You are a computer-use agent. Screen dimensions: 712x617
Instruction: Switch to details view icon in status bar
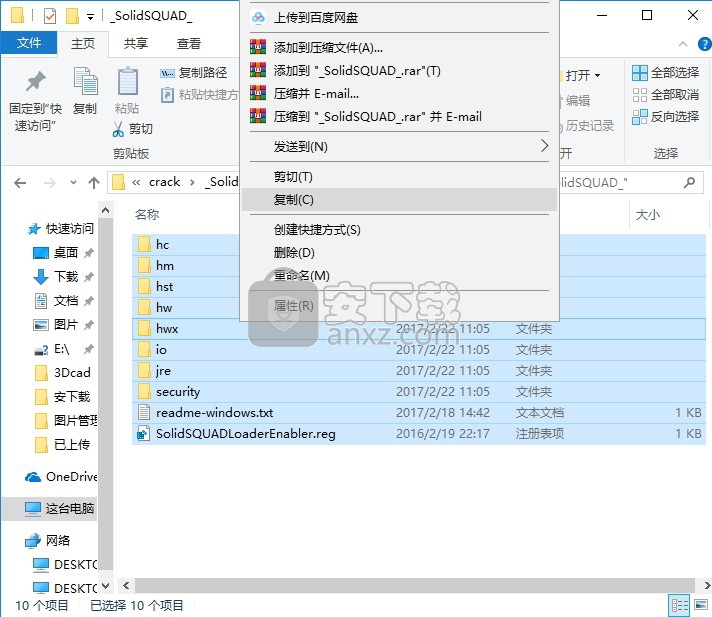[679, 605]
